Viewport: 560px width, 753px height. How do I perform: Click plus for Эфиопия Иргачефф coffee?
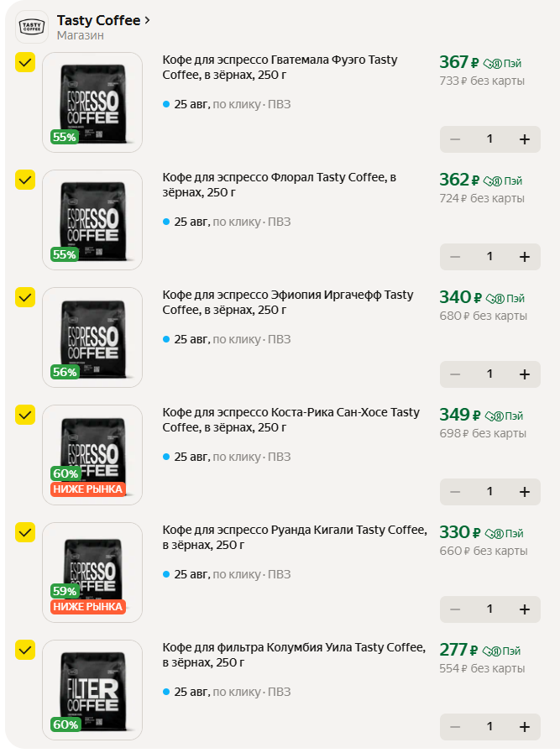pyautogui.click(x=525, y=374)
